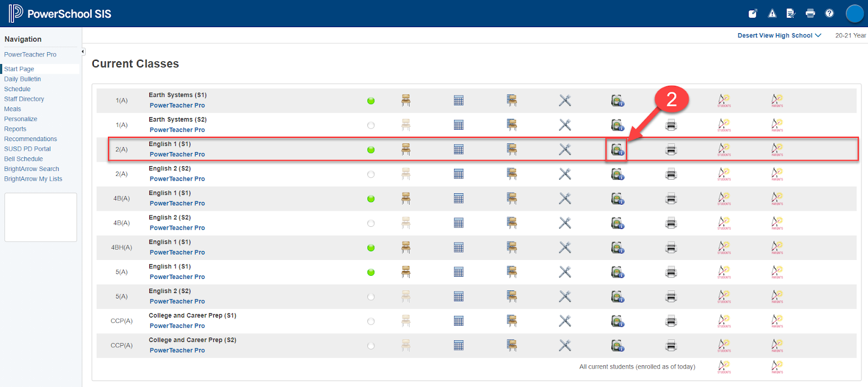
Task: Open BrightArrow Search link
Action: click(31, 169)
